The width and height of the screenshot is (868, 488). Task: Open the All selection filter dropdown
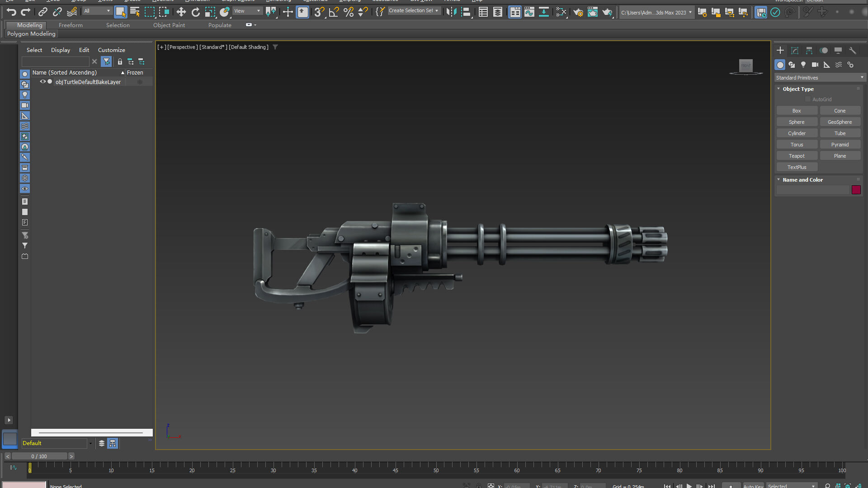(97, 11)
